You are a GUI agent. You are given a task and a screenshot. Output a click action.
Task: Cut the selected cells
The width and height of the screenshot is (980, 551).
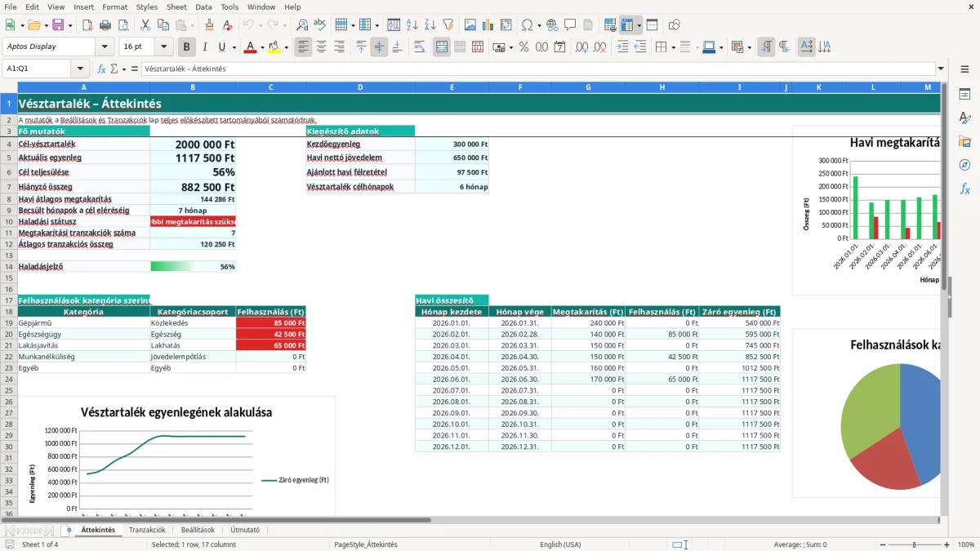[145, 25]
